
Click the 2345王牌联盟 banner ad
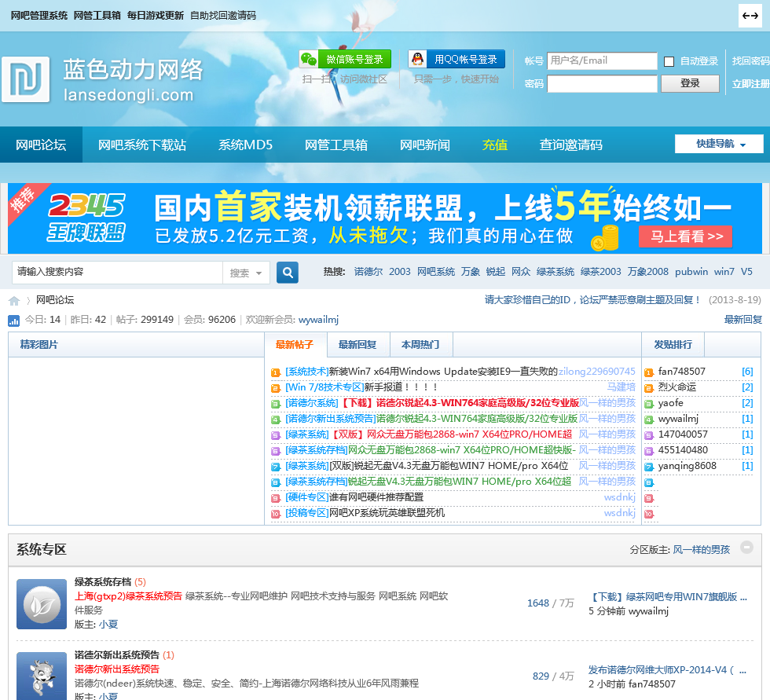pos(385,218)
